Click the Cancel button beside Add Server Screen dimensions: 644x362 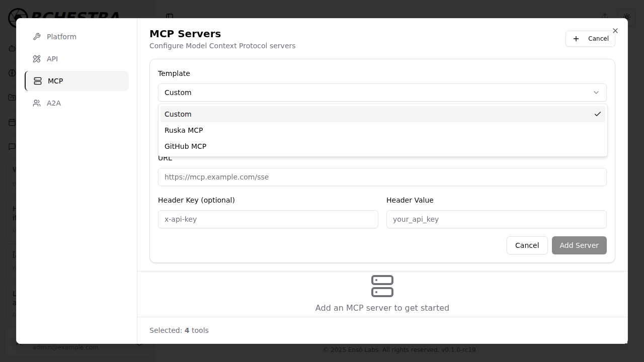pos(527,245)
